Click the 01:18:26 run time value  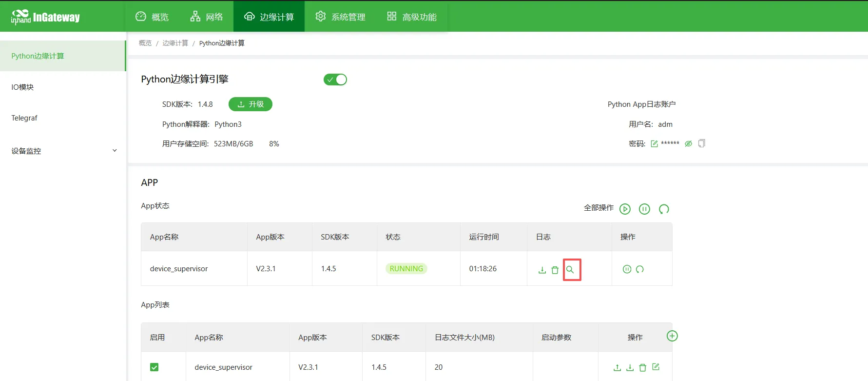[483, 269]
